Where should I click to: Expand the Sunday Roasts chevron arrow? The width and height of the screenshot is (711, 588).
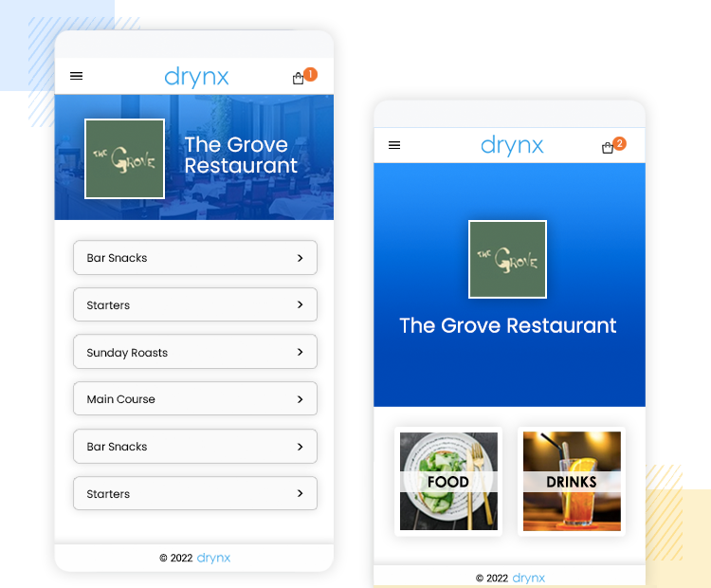tap(300, 352)
